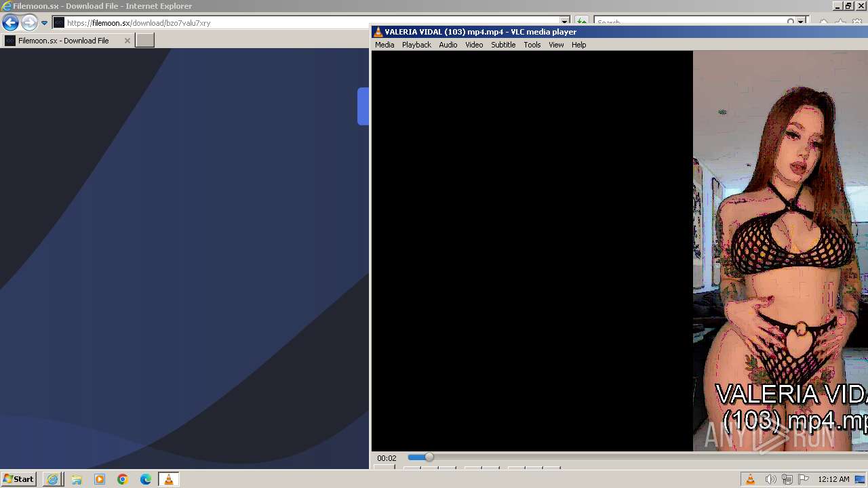The height and width of the screenshot is (488, 868).
Task: Click the Internet Explorer Forward button
Action: click(x=28, y=22)
